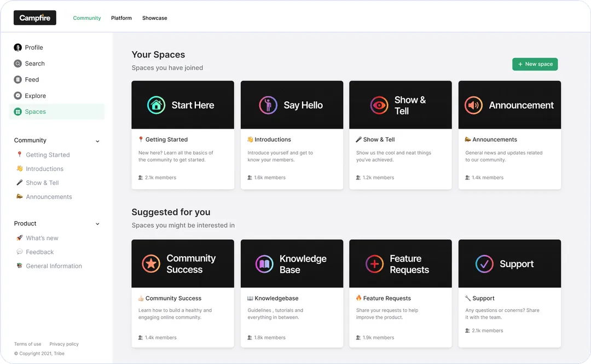
Task: Click the person icon on Say Hello card
Action: [x=268, y=105]
